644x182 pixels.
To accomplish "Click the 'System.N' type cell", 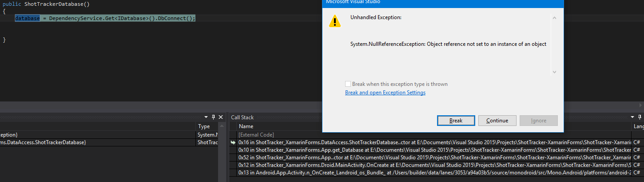I will tap(207, 134).
